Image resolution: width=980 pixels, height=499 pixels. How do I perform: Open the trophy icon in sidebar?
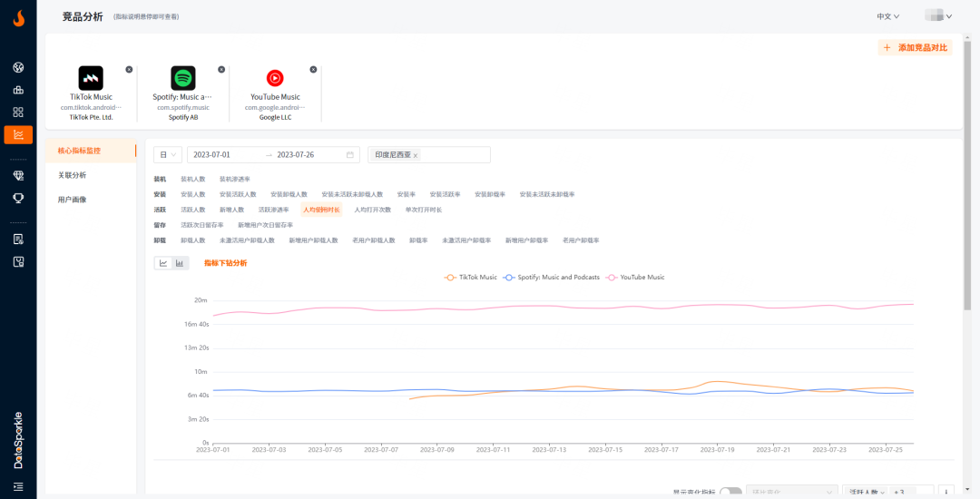pyautogui.click(x=18, y=198)
